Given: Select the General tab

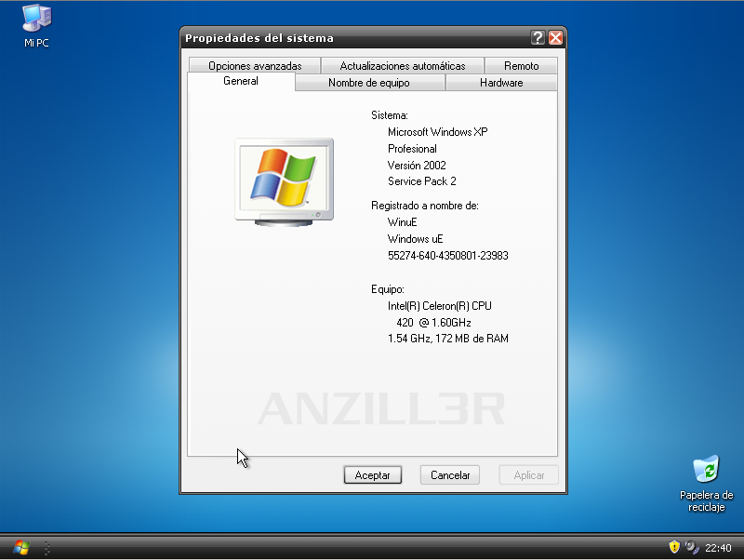Looking at the screenshot, I should click(x=240, y=82).
